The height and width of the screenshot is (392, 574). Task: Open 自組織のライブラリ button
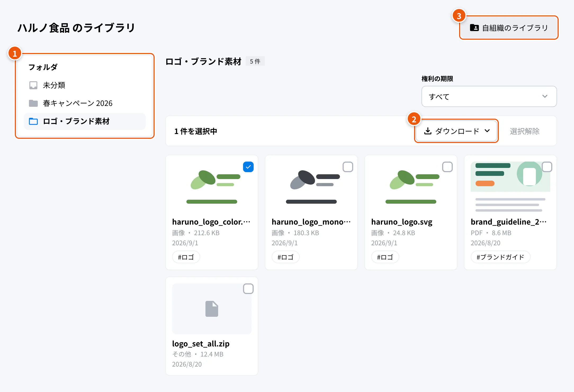point(509,28)
